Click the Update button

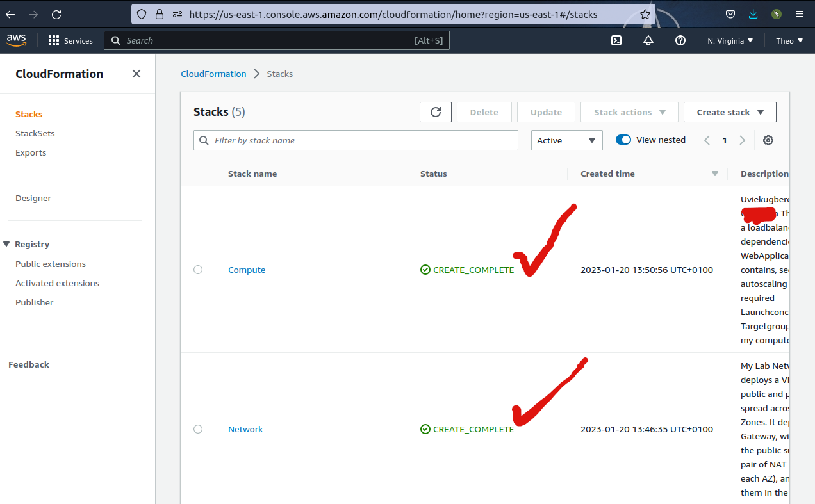coord(546,112)
